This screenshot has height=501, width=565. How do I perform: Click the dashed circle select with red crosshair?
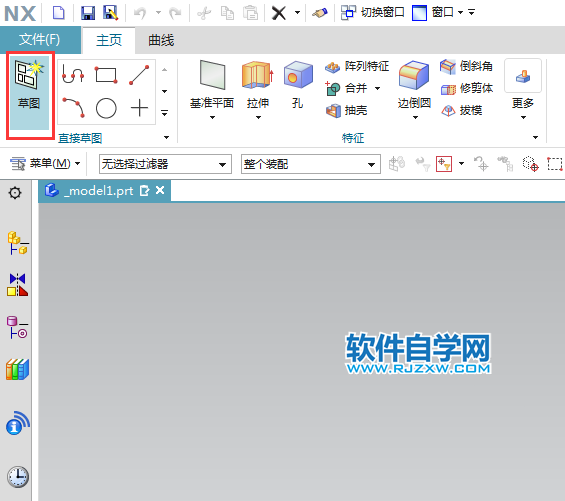530,164
